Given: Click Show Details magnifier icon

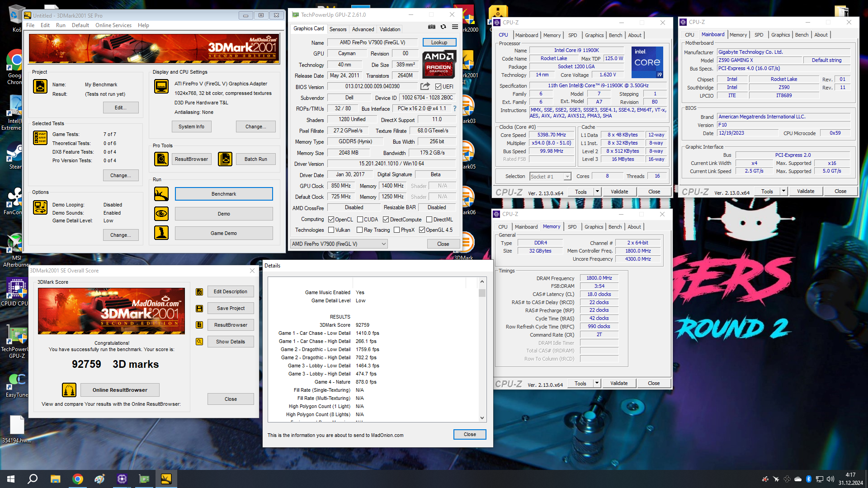Looking at the screenshot, I should (199, 342).
